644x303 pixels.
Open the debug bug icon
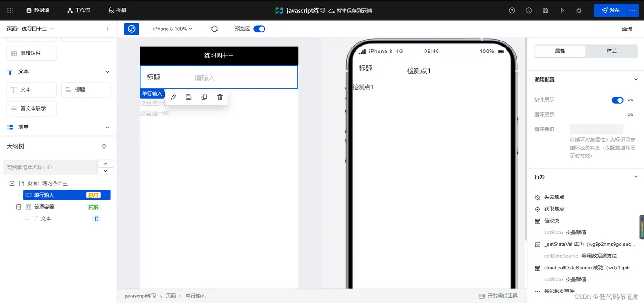coord(579,10)
